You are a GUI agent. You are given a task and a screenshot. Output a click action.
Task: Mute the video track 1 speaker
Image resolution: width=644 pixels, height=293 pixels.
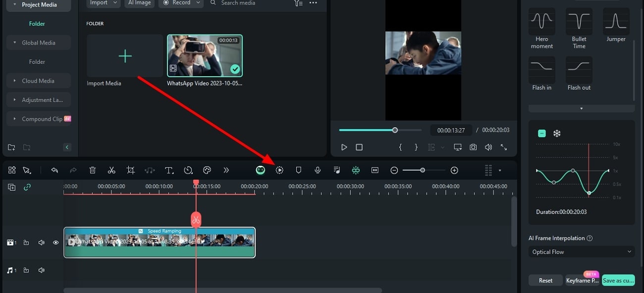tap(42, 243)
